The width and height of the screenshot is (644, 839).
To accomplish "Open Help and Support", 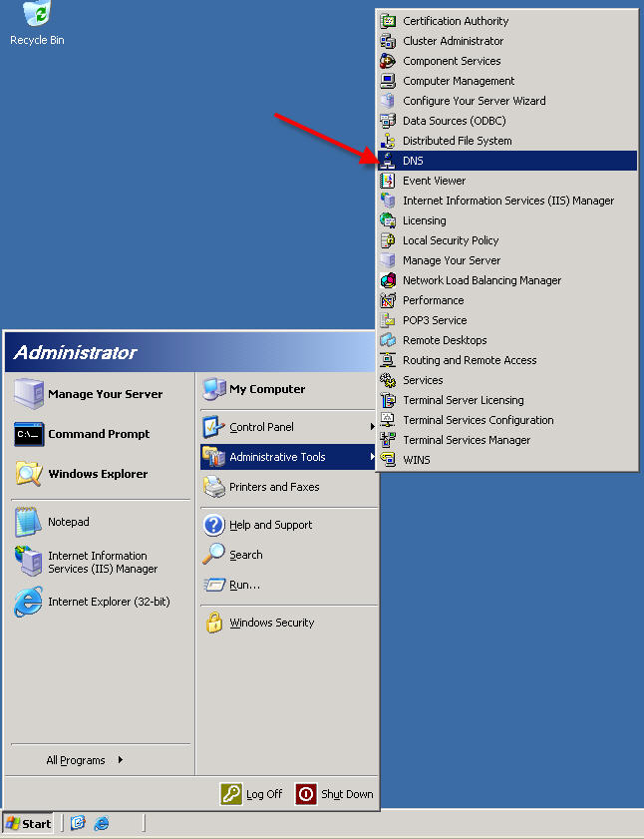I will point(289,525).
